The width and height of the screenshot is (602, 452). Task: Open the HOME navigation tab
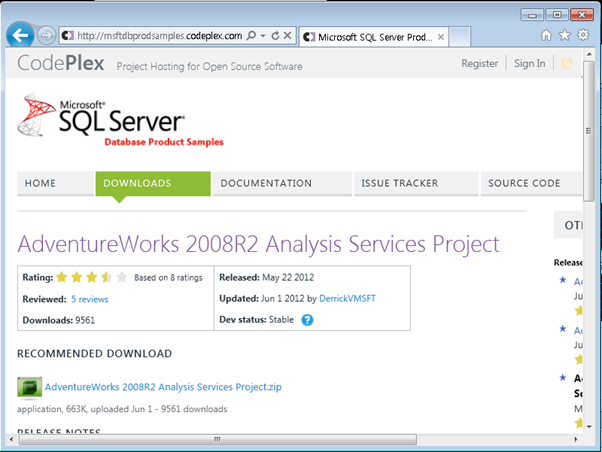pos(55,183)
